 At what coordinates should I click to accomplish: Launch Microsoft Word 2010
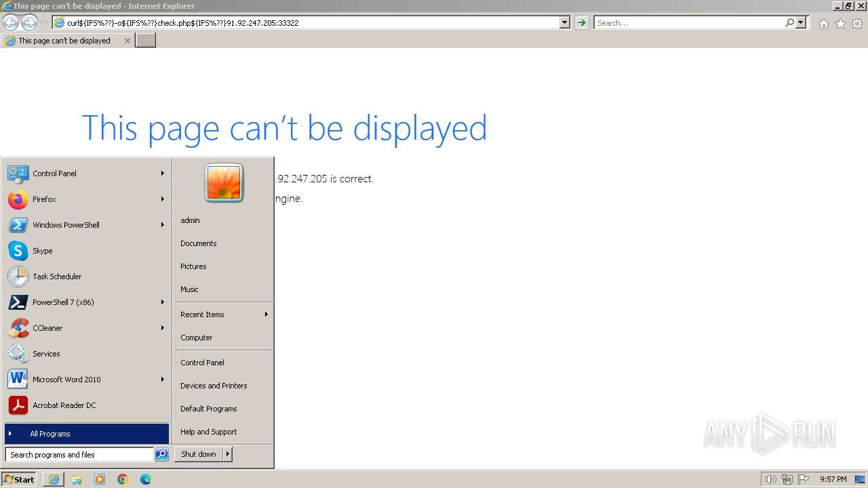point(86,380)
